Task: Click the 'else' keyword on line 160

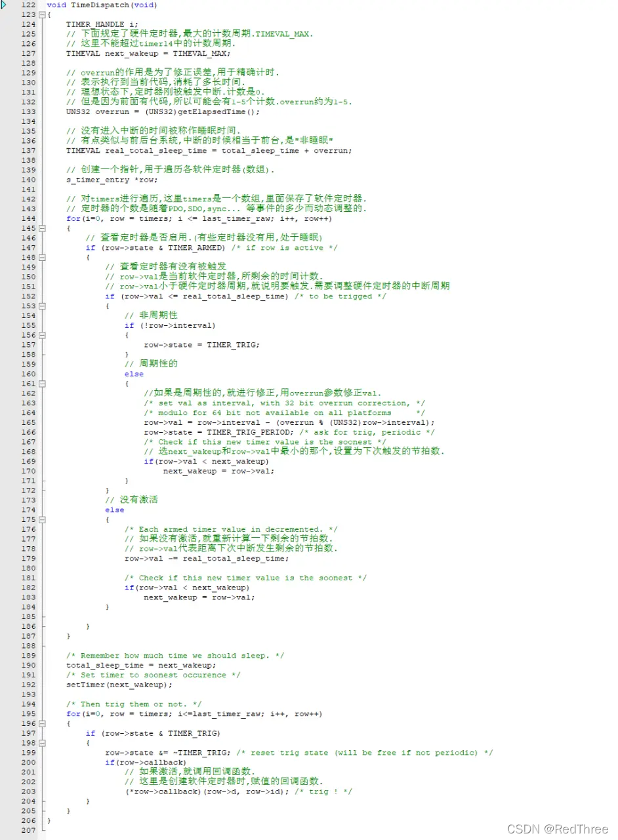Action: (134, 374)
